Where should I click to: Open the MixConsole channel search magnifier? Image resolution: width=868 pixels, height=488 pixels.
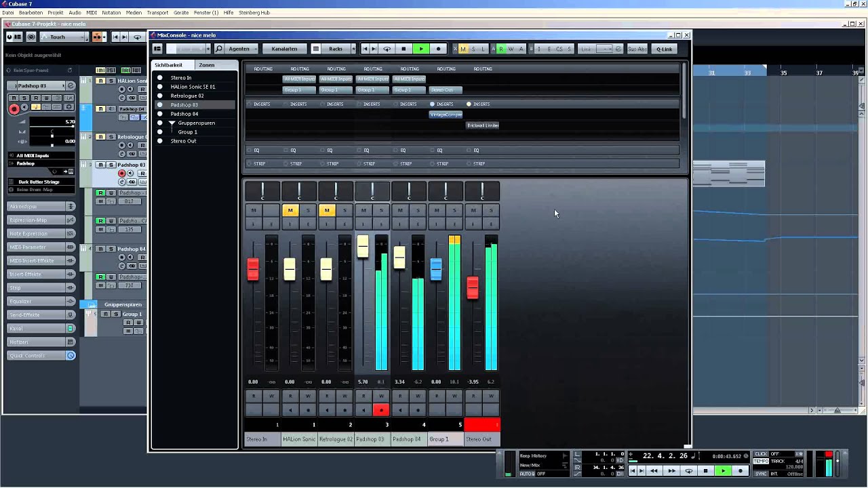[218, 49]
